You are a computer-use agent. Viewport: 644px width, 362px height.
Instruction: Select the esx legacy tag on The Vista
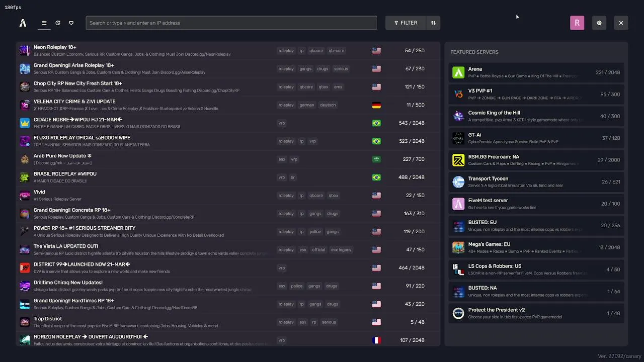click(341, 249)
